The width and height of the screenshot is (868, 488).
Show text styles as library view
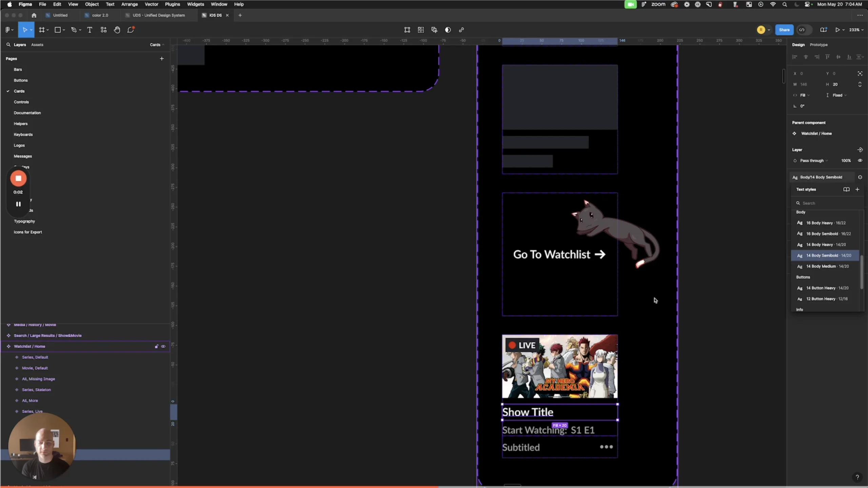coord(846,189)
